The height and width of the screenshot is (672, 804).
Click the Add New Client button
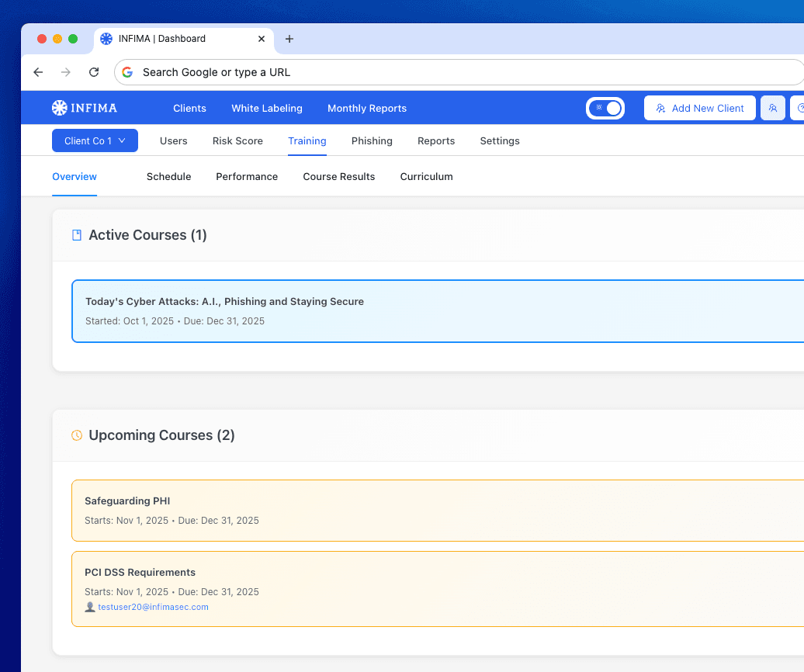tap(699, 109)
